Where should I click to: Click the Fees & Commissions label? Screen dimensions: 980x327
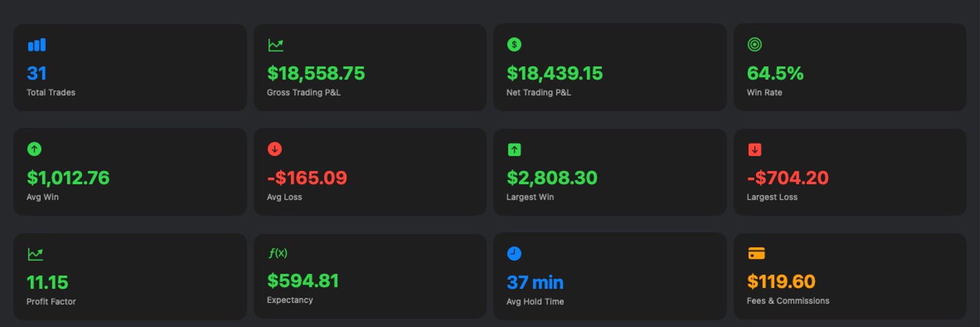coord(788,301)
